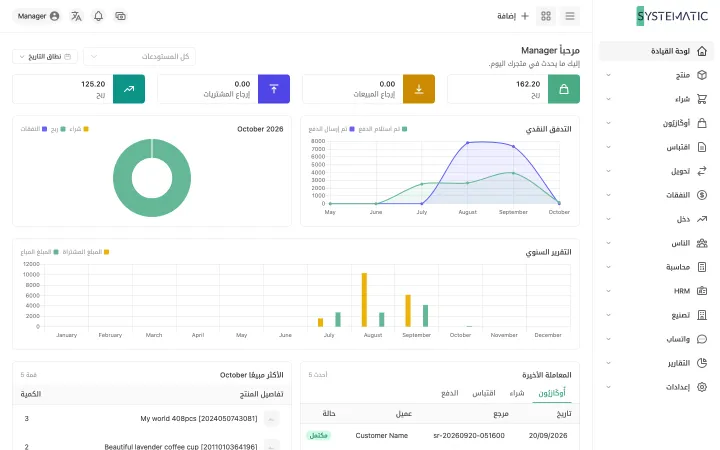The image size is (720, 450).
Task: Click the 20/09/2026 date cell
Action: click(548, 435)
